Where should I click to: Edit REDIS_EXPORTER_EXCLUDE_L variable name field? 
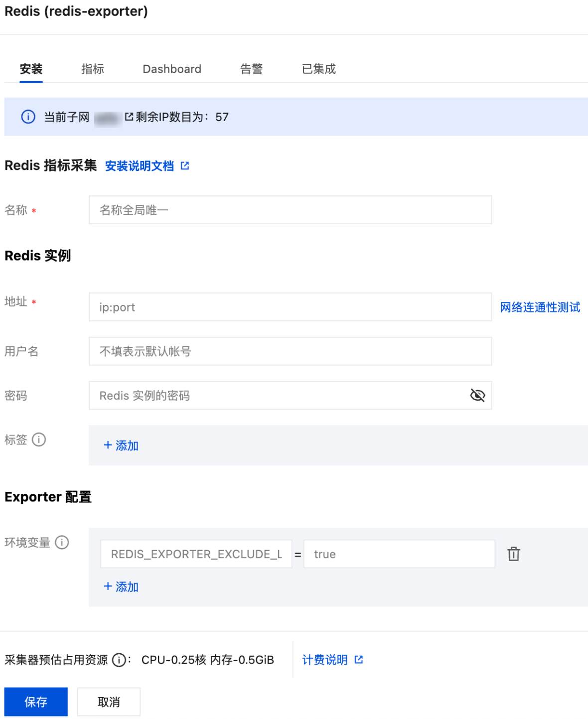tap(196, 554)
